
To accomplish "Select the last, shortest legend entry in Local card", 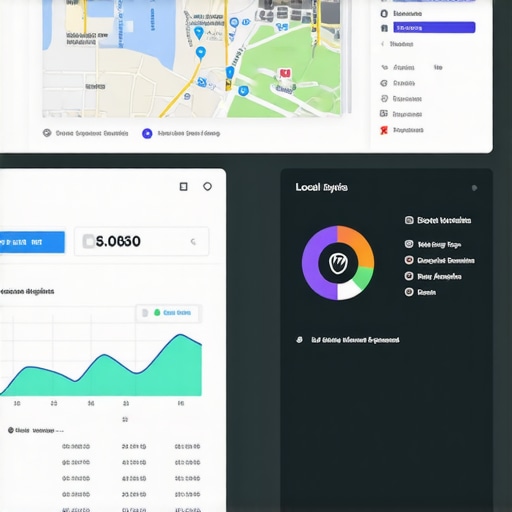I will [420, 292].
